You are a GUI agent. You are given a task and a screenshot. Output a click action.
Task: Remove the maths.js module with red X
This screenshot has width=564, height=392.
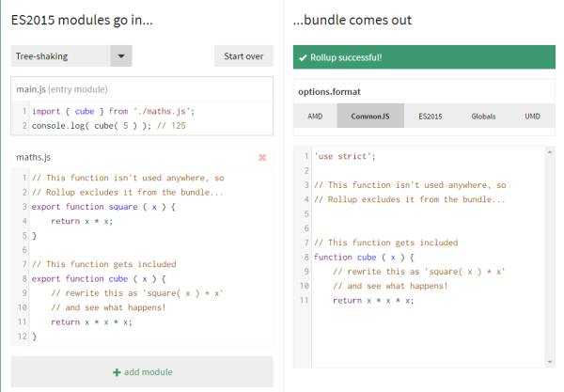(262, 157)
